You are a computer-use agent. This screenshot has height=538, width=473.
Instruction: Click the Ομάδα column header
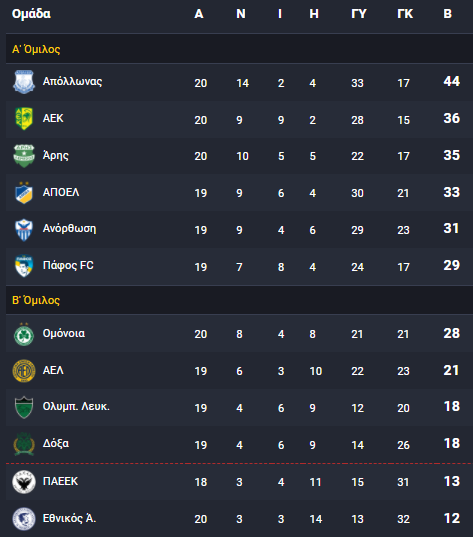[x=31, y=14]
